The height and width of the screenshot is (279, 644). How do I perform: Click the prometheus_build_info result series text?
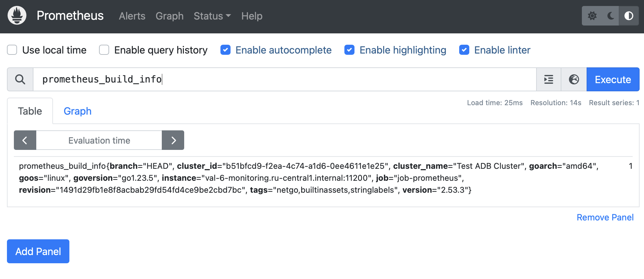click(309, 178)
